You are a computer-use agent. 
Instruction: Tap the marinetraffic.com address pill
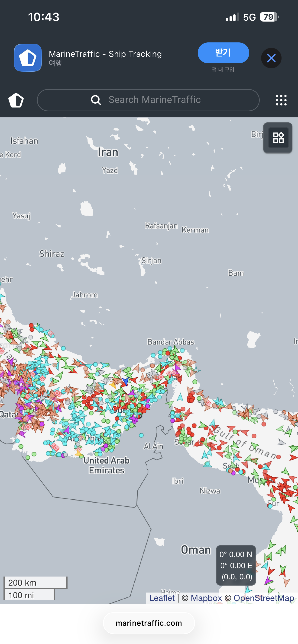[x=149, y=623]
